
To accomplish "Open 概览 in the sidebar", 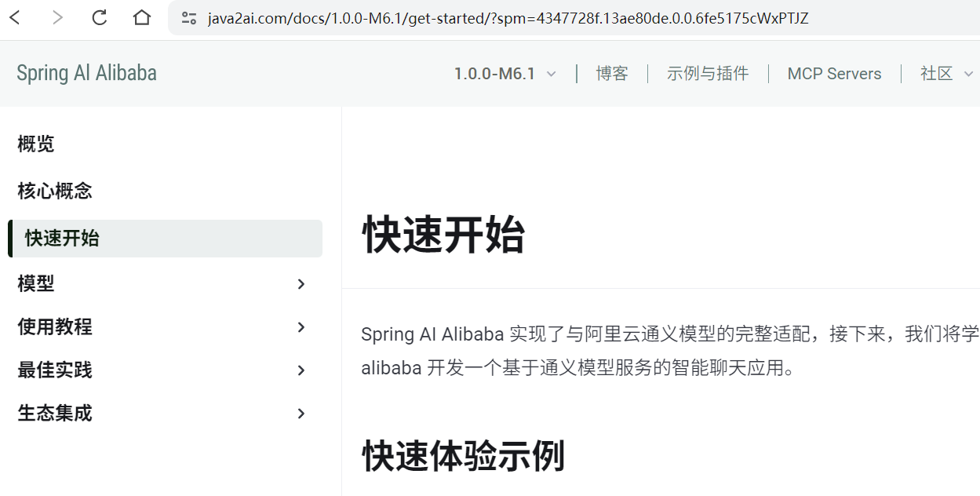I will coord(36,144).
